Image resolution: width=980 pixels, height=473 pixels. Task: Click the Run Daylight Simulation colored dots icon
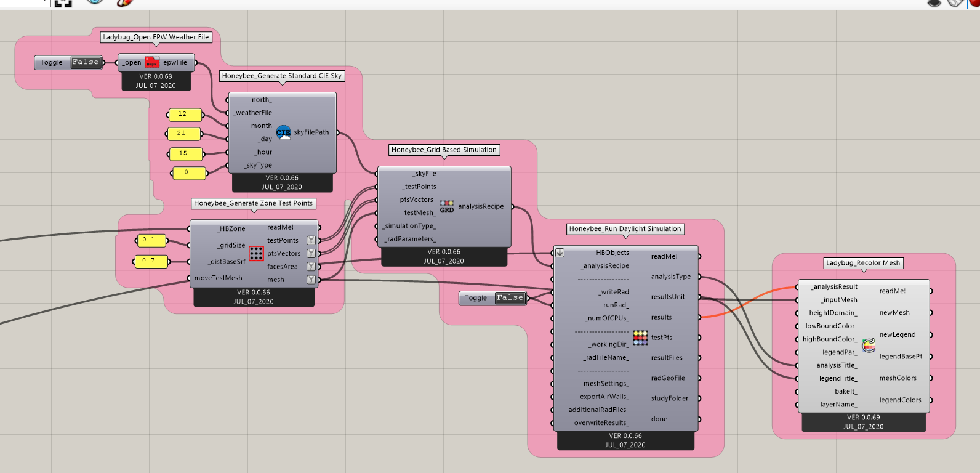640,338
